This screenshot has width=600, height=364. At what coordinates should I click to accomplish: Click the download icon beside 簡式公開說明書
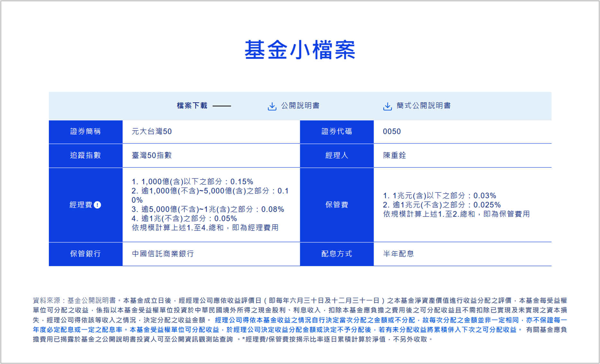pyautogui.click(x=388, y=105)
